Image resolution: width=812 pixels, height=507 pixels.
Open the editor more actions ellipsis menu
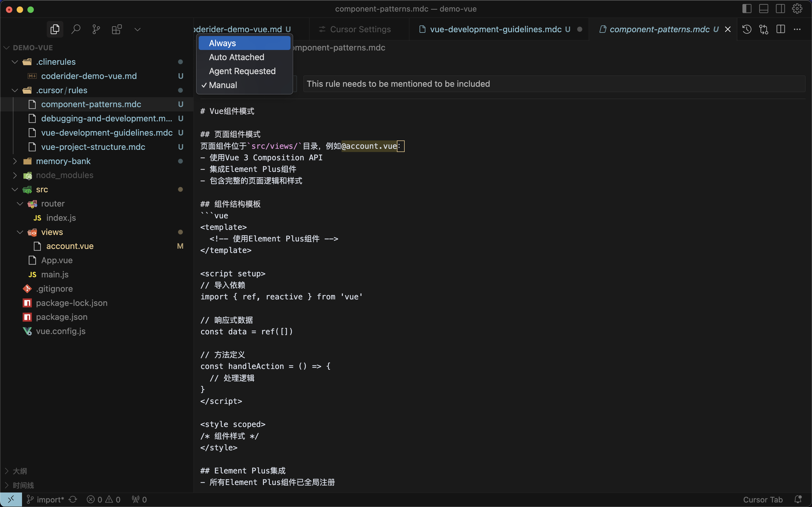(x=798, y=29)
